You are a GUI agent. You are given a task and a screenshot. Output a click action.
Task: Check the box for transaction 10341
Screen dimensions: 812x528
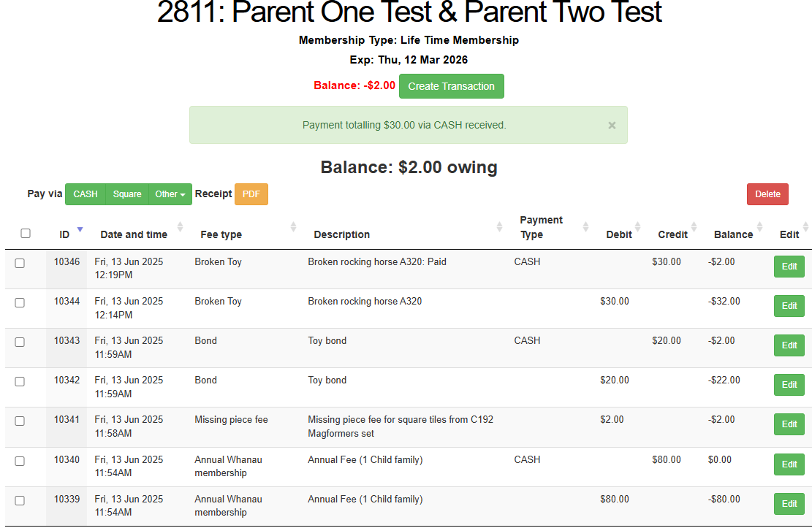coord(20,421)
